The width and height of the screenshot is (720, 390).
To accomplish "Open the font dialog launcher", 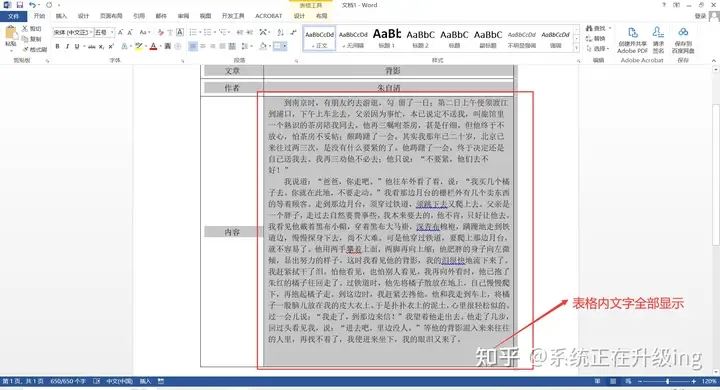I will tap(183, 61).
